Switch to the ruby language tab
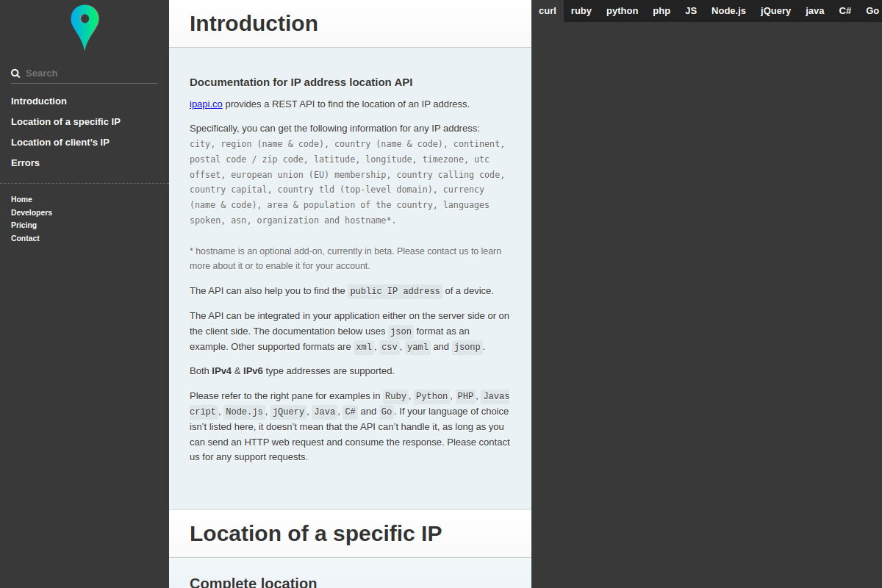Image resolution: width=882 pixels, height=588 pixels. (581, 11)
